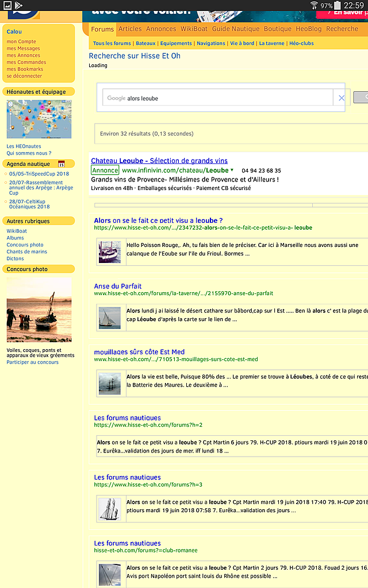This screenshot has height=588, width=368.
Task: Tap the Wi-Fi status icon
Action: coord(314,5)
